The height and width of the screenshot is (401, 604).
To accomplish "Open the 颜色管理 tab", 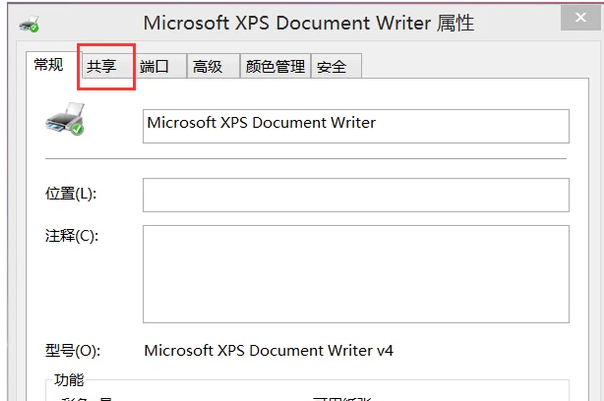I will click(x=275, y=67).
